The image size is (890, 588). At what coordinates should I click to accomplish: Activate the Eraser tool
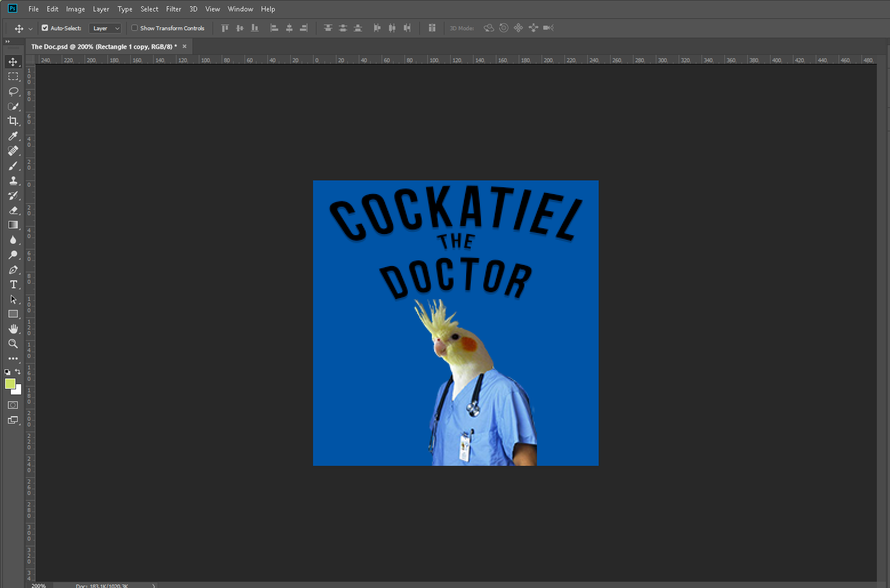13,210
